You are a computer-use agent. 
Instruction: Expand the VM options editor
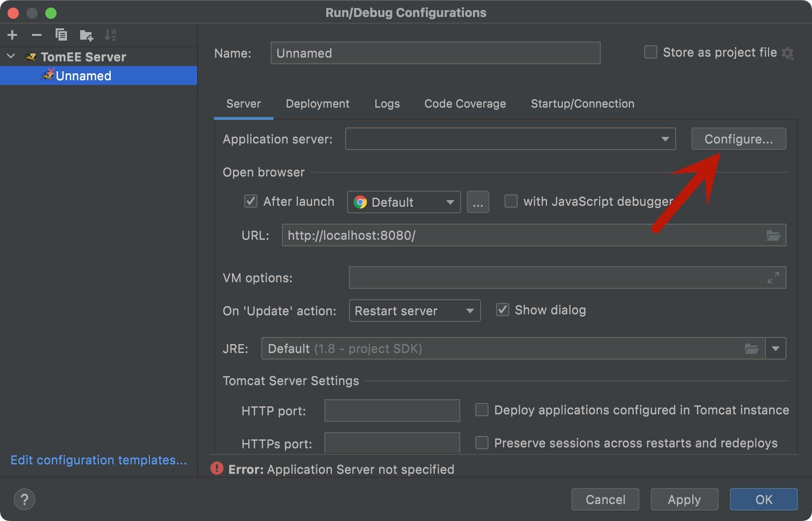pos(773,277)
